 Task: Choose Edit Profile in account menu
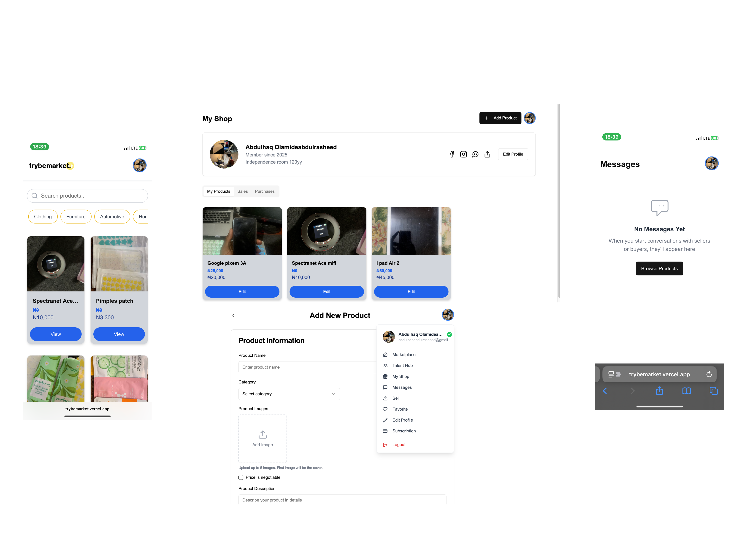click(415, 420)
